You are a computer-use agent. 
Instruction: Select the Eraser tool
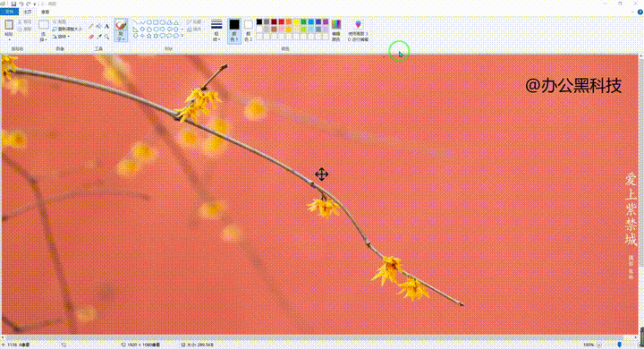pos(91,37)
